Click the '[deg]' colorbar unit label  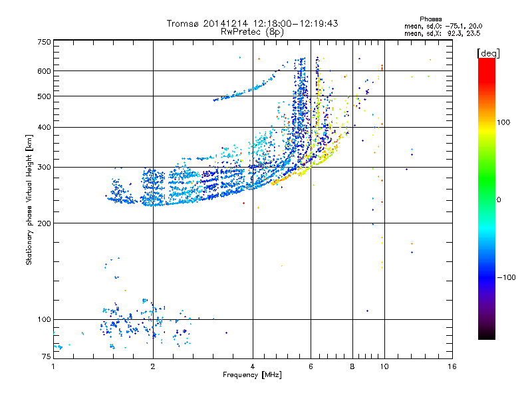tap(488, 53)
